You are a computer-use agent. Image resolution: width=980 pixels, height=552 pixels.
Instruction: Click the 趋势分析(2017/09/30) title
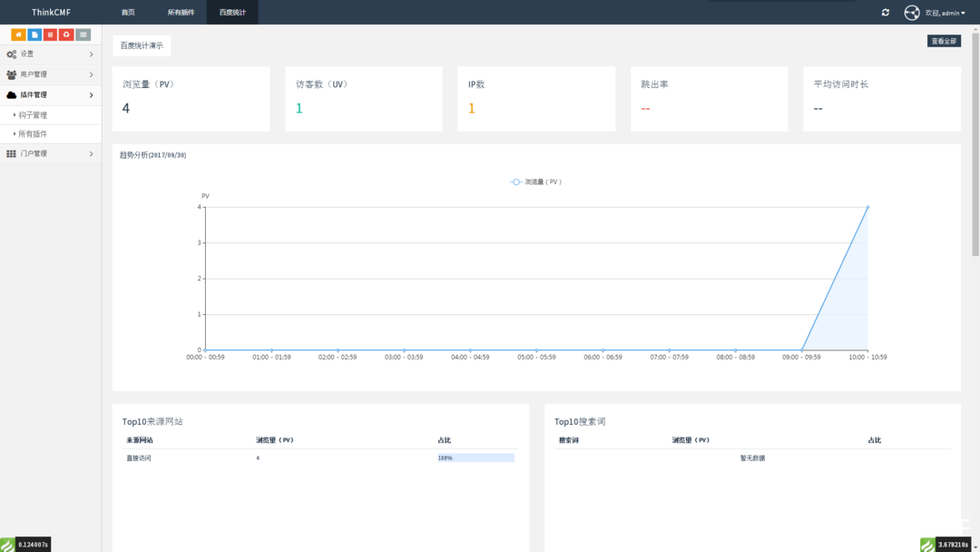coord(153,155)
